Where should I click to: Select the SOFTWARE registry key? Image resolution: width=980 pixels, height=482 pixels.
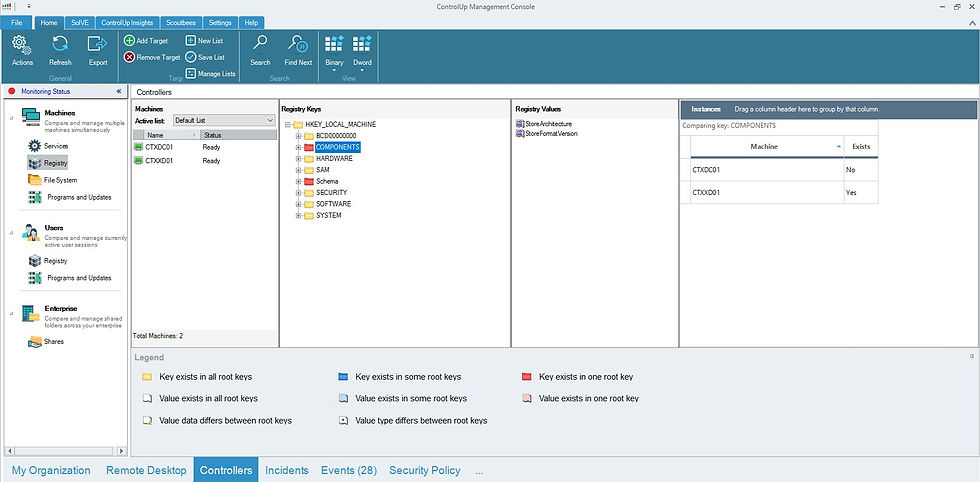click(x=333, y=204)
